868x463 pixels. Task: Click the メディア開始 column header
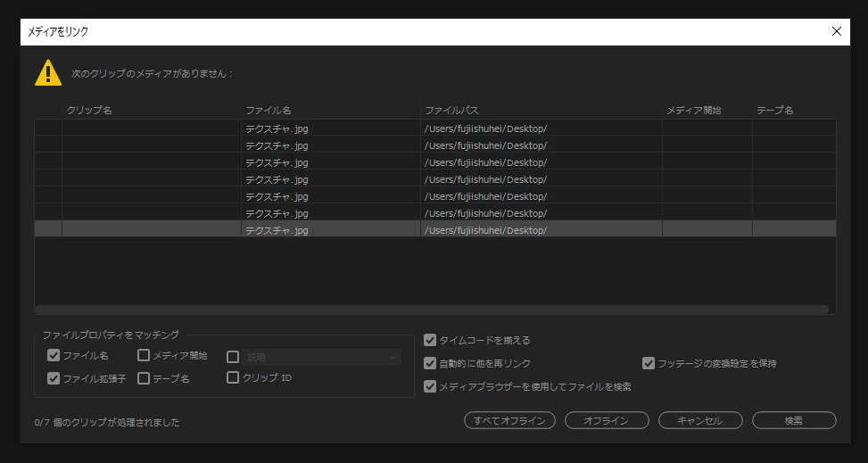point(707,111)
